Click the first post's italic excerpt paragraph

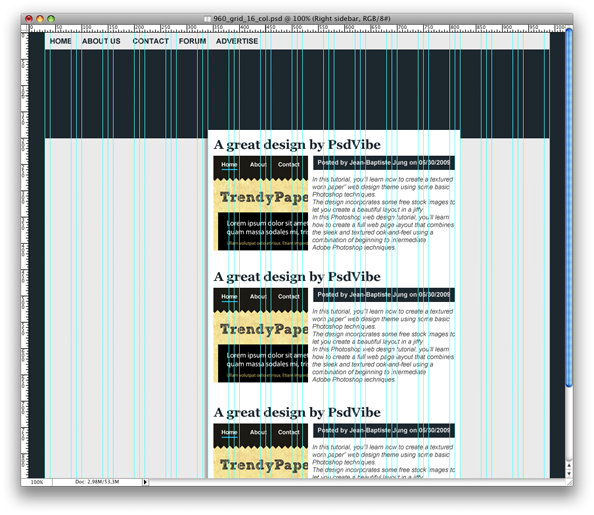383,213
